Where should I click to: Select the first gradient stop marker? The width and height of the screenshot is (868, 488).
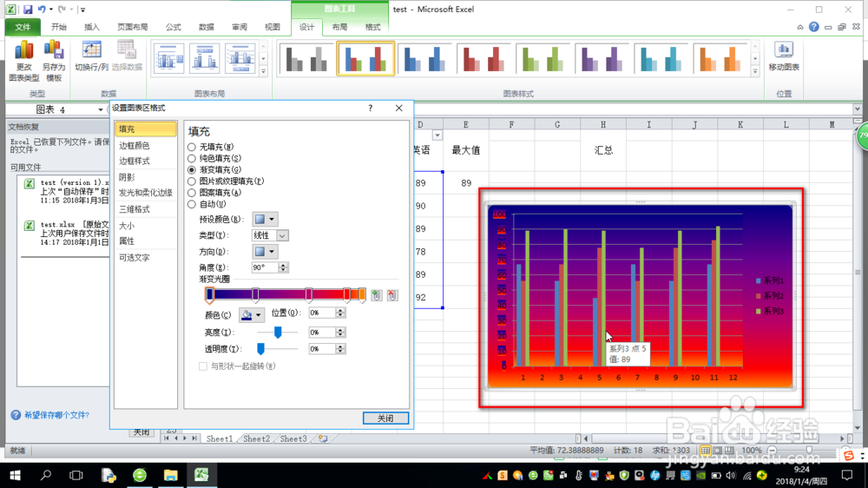click(x=209, y=295)
